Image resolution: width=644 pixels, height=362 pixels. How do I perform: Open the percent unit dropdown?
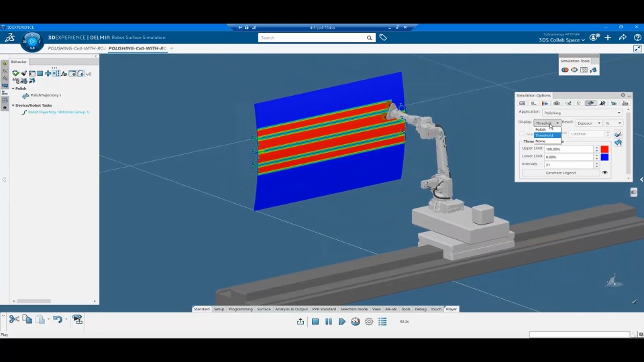click(x=613, y=123)
